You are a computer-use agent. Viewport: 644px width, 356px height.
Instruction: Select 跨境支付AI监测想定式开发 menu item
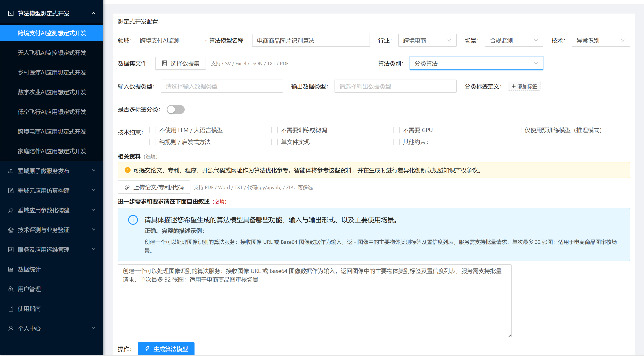(51, 33)
